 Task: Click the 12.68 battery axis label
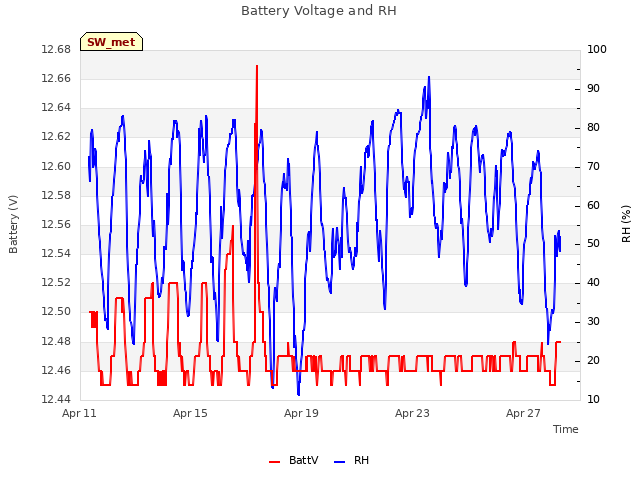tap(56, 49)
